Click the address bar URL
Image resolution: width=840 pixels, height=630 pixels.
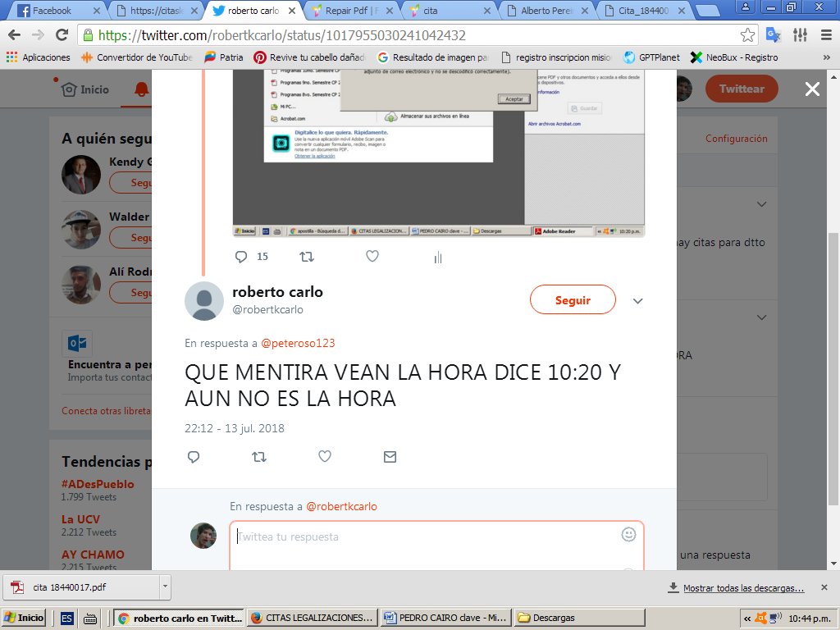[x=282, y=35]
